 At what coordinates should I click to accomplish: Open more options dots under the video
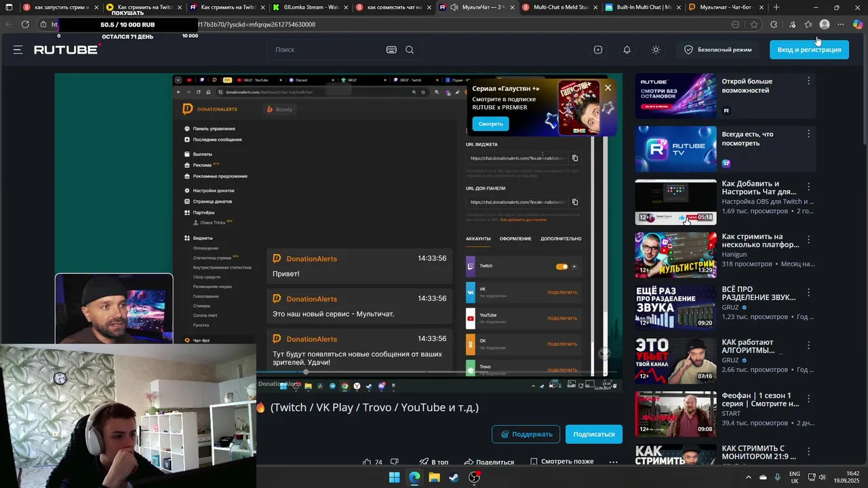pos(613,462)
